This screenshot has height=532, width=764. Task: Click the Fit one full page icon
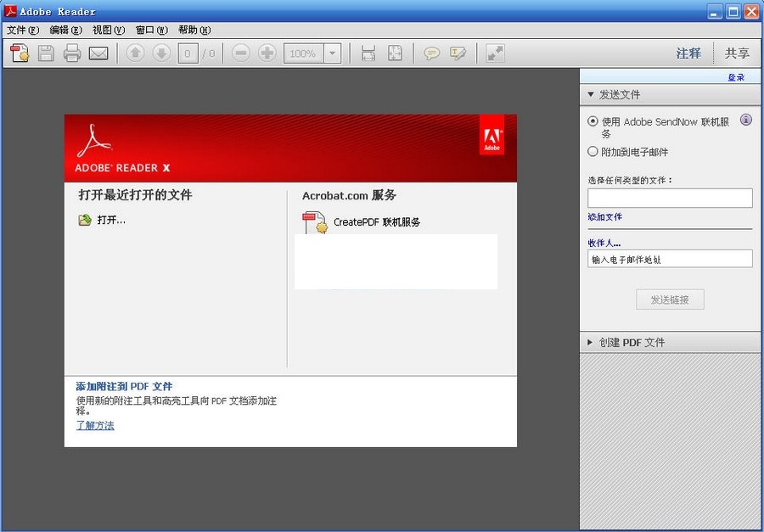(395, 53)
